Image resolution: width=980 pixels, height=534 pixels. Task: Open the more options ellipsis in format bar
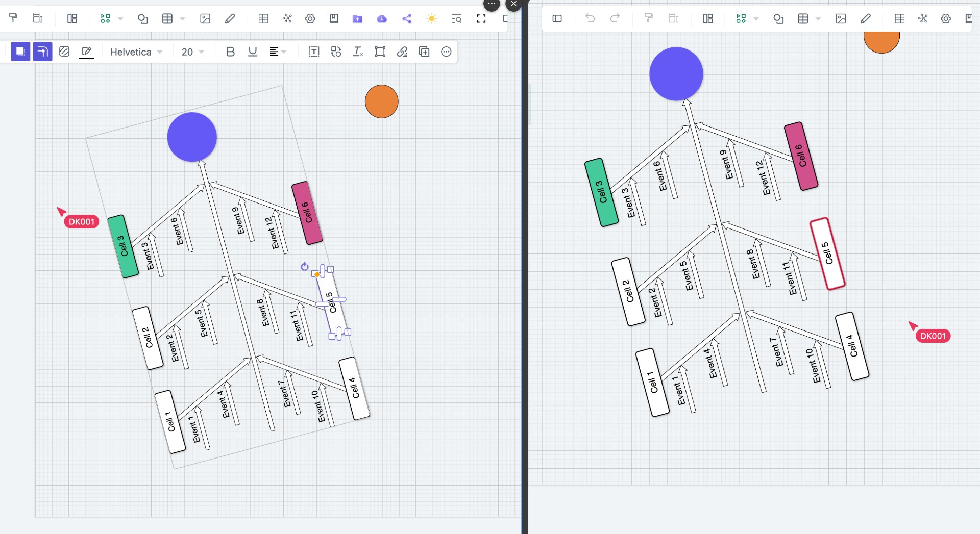[446, 52]
